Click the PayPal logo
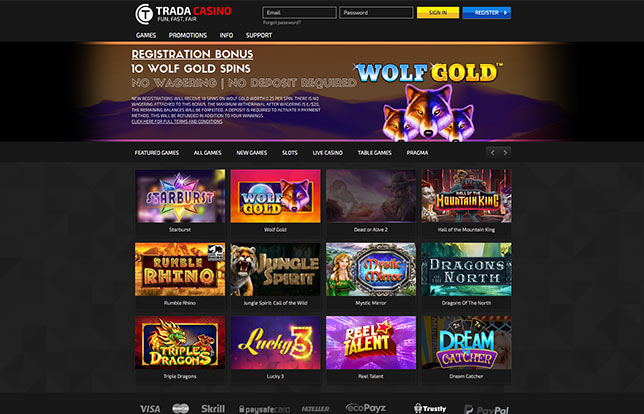 pos(486,409)
